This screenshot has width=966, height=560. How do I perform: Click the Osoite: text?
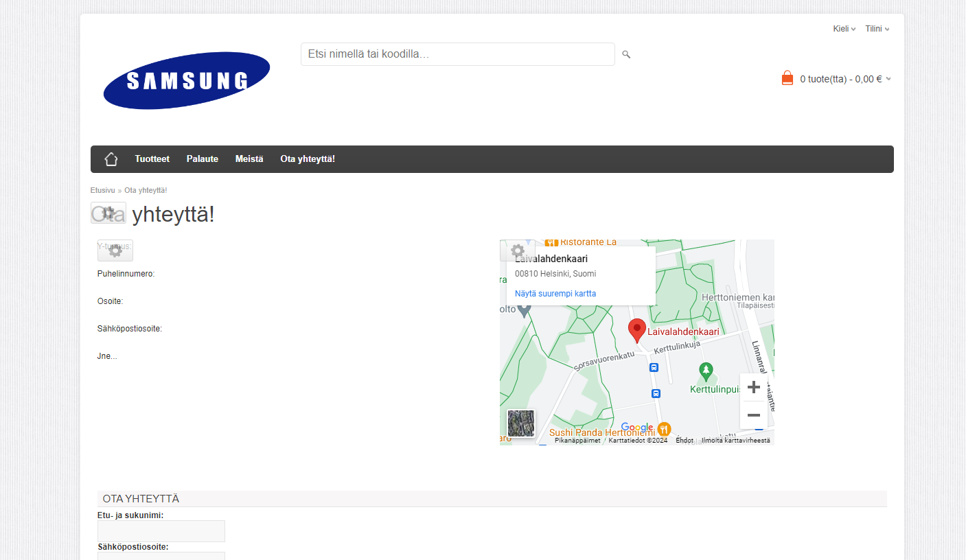[x=111, y=301]
